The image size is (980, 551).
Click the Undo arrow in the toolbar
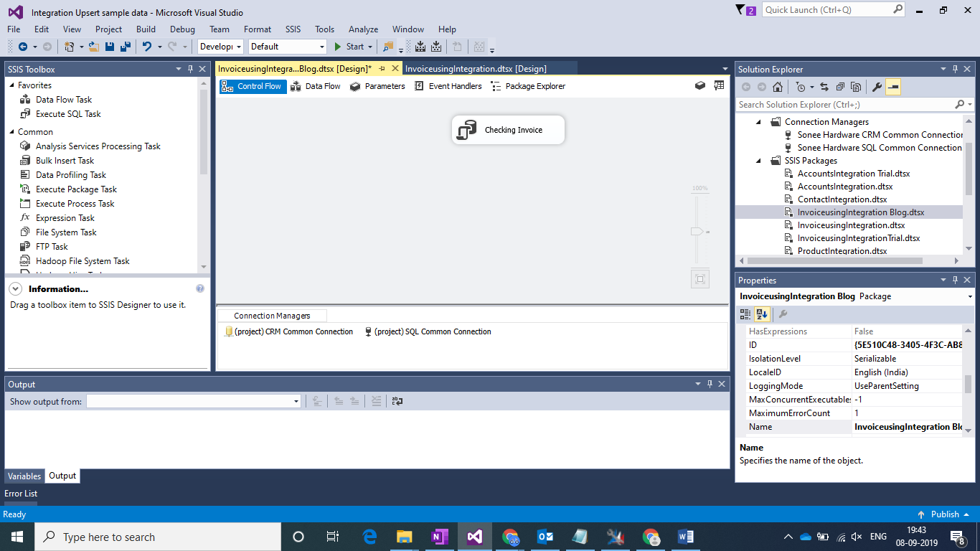tap(147, 47)
